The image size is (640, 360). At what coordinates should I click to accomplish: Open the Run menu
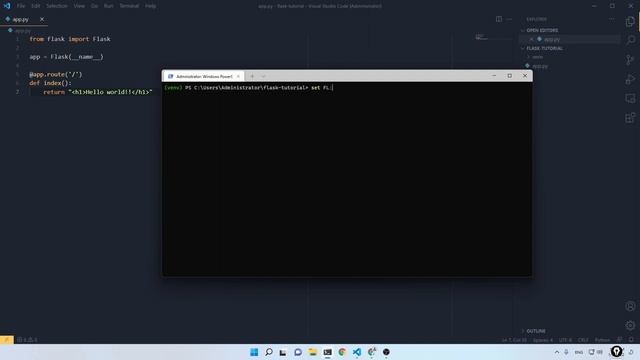109,6
